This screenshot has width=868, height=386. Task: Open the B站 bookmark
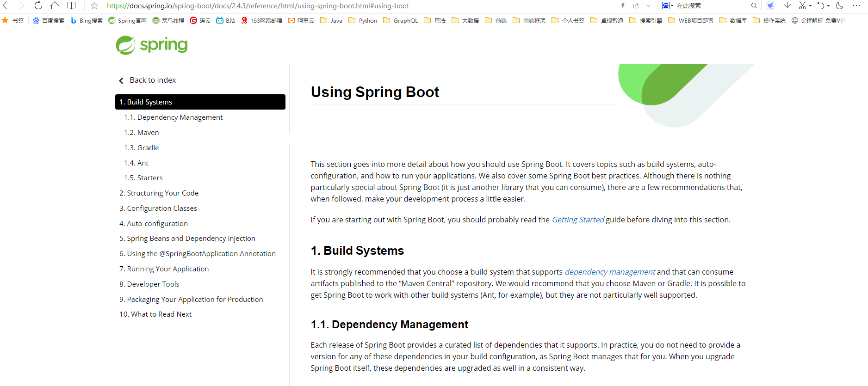tap(226, 20)
